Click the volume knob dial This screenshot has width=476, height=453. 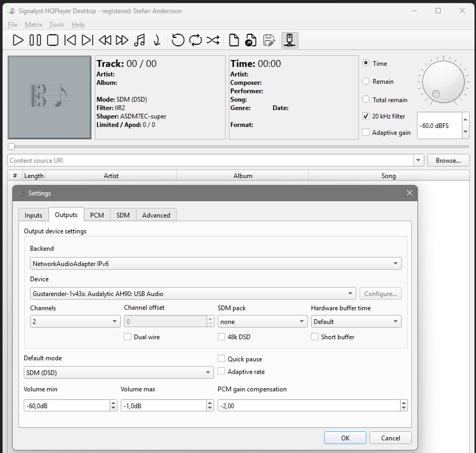tap(443, 81)
